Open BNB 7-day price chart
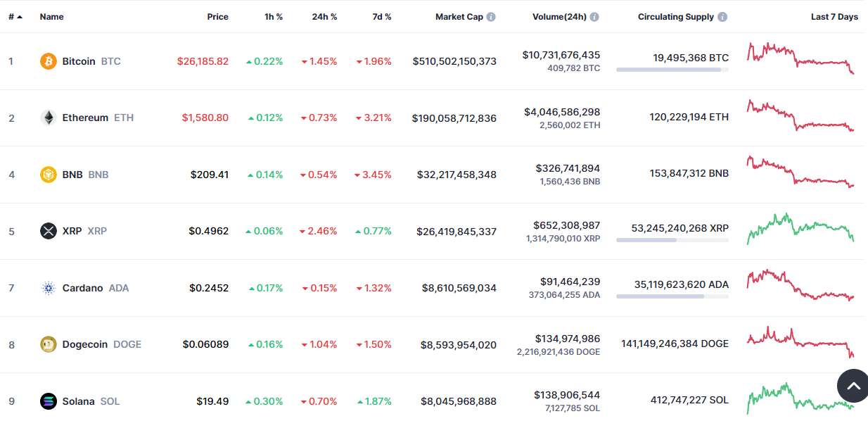Image resolution: width=868 pixels, height=421 pixels. click(800, 172)
